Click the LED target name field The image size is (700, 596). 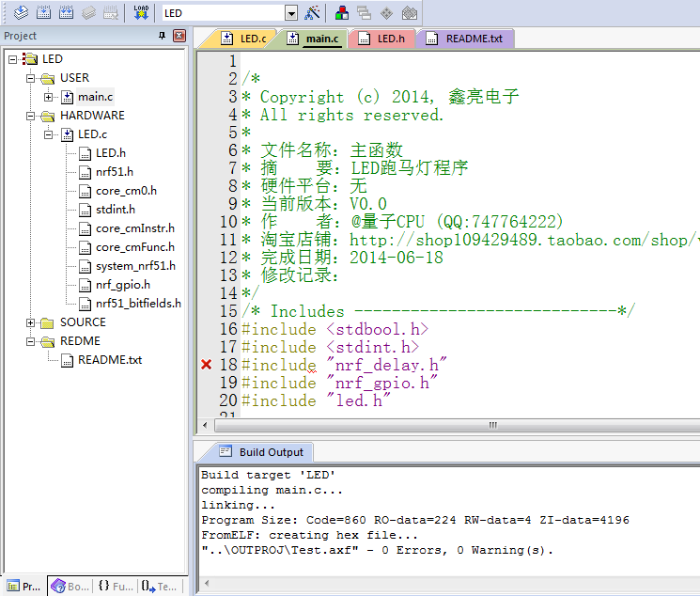pos(224,13)
